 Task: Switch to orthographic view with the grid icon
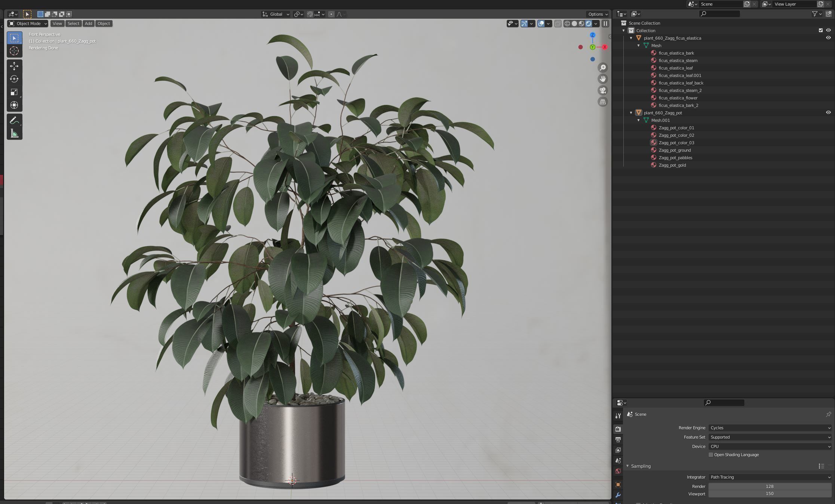click(x=602, y=102)
